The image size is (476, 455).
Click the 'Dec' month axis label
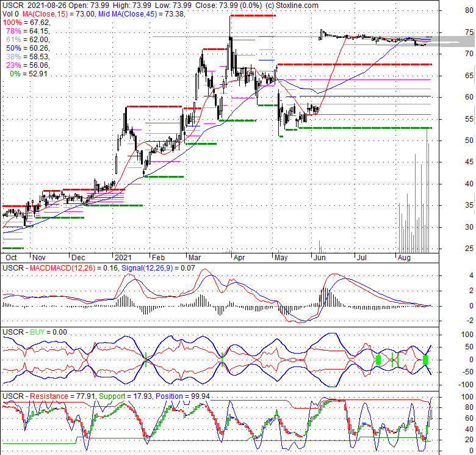(78, 258)
